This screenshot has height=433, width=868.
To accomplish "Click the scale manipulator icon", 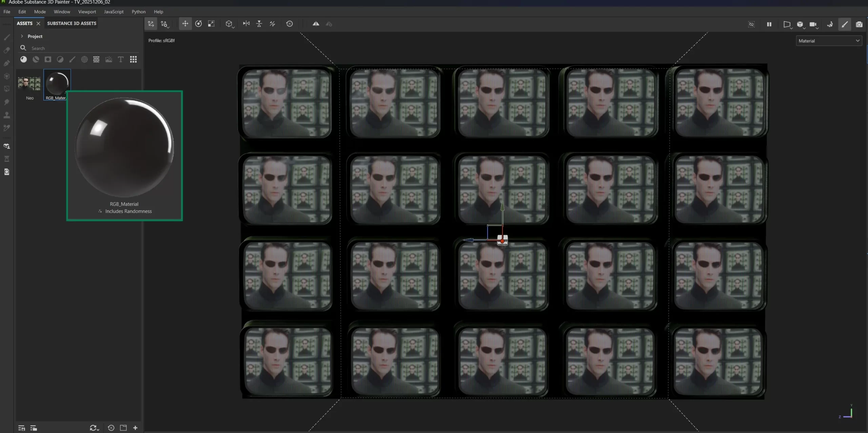I will pyautogui.click(x=211, y=24).
